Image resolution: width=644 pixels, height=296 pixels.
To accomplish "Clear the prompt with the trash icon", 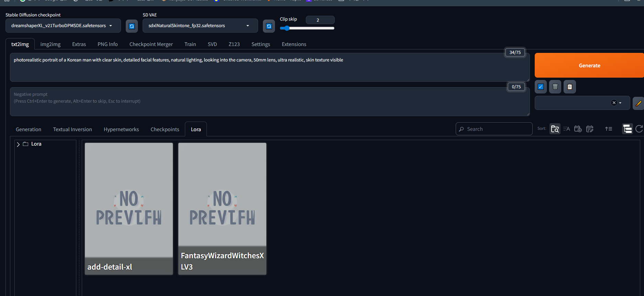I will 555,87.
